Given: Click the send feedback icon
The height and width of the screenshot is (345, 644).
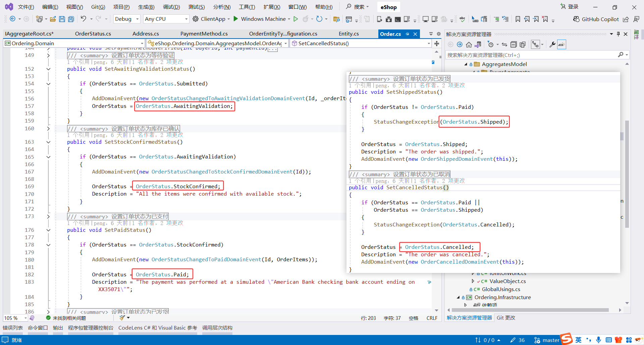Looking at the screenshot, I should pyautogui.click(x=636, y=19).
